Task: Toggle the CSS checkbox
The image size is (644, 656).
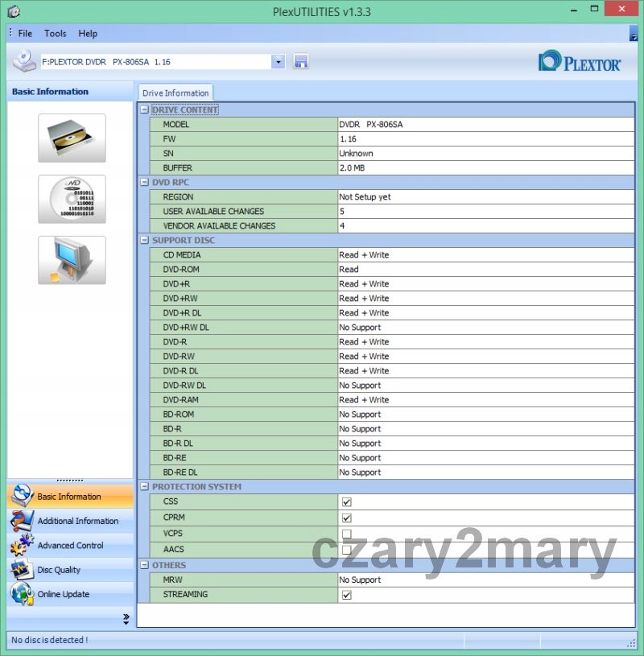Action: [x=347, y=501]
